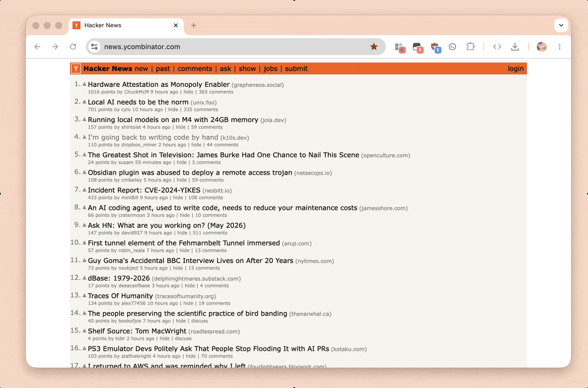Open site information icon in address bar
Screen dimensions: 588x388
[x=94, y=47]
